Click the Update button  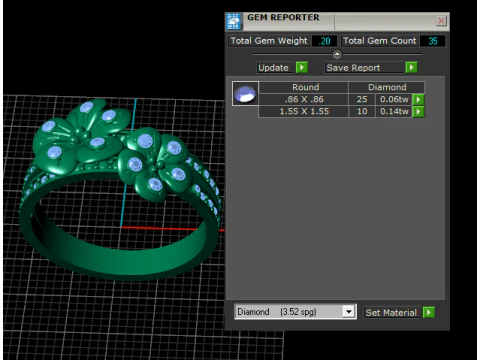pos(275,68)
